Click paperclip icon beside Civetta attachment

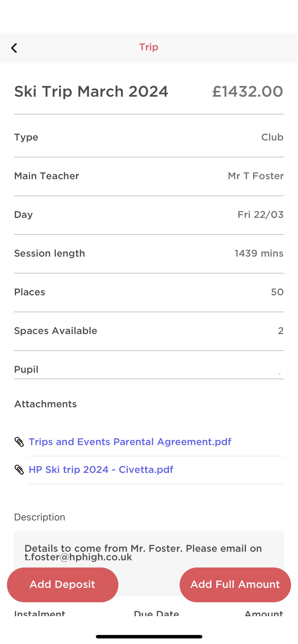[19, 469]
